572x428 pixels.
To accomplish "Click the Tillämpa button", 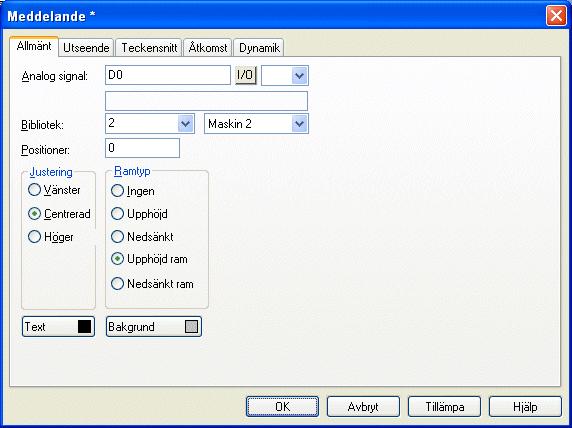I will (x=444, y=406).
